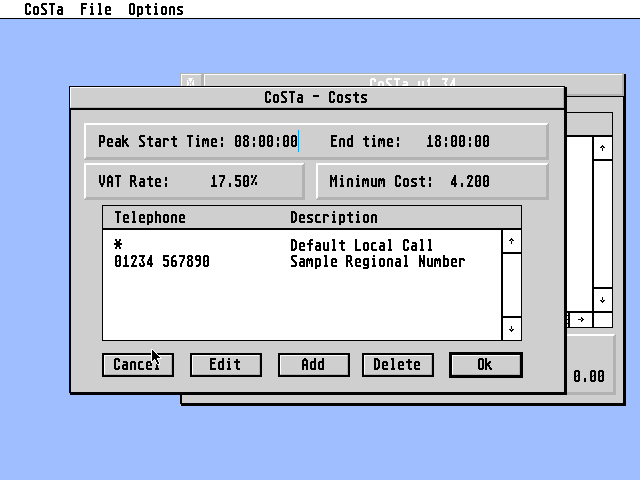Click the costs list vertical scrollbar track
The height and width of the screenshot is (480, 640).
[511, 285]
